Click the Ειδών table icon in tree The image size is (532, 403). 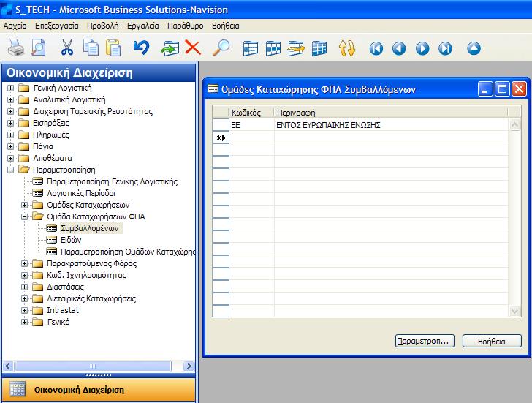[x=51, y=240]
